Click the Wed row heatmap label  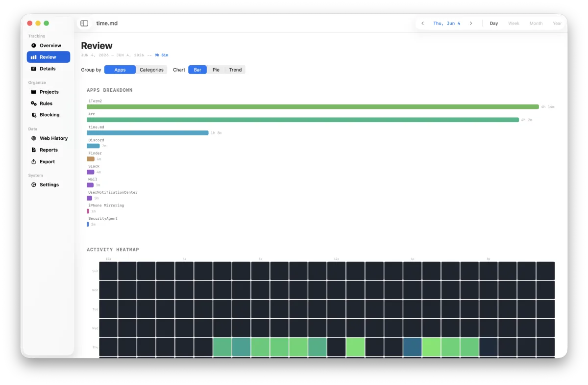pos(95,328)
